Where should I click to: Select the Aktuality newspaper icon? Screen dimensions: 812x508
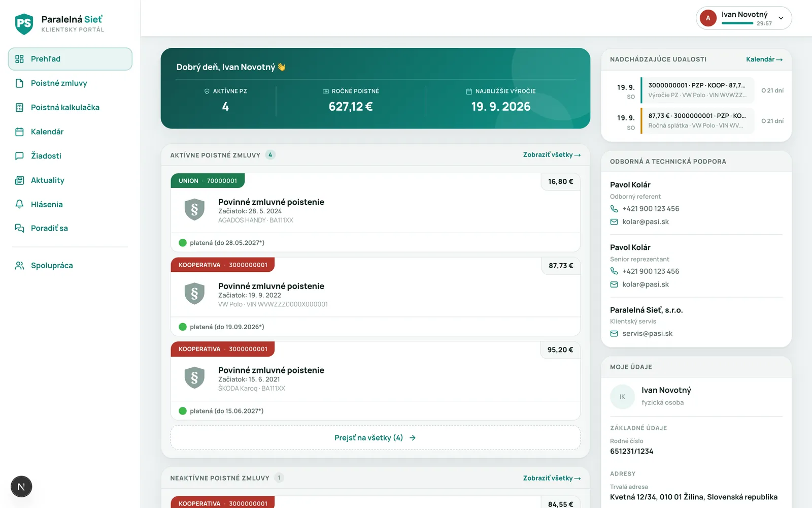point(19,180)
